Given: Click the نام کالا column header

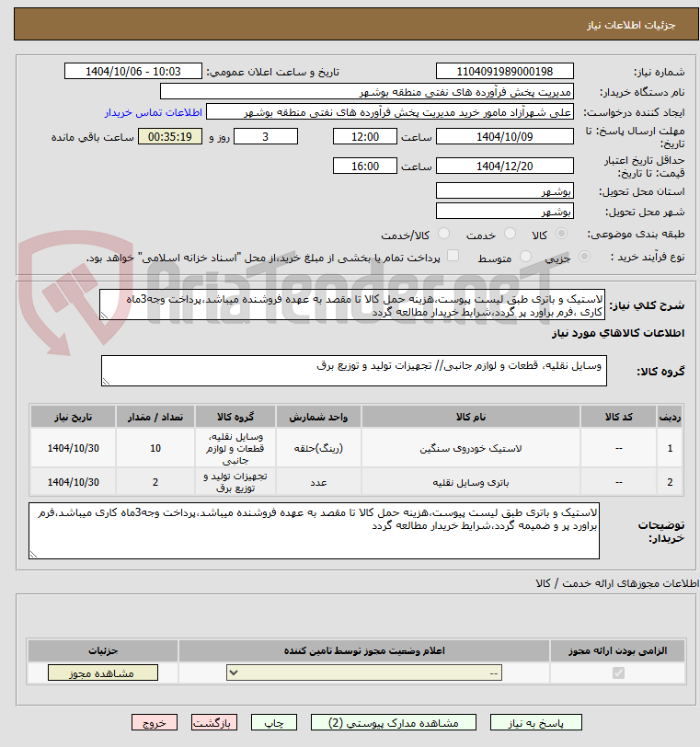Looking at the screenshot, I should [x=470, y=418].
